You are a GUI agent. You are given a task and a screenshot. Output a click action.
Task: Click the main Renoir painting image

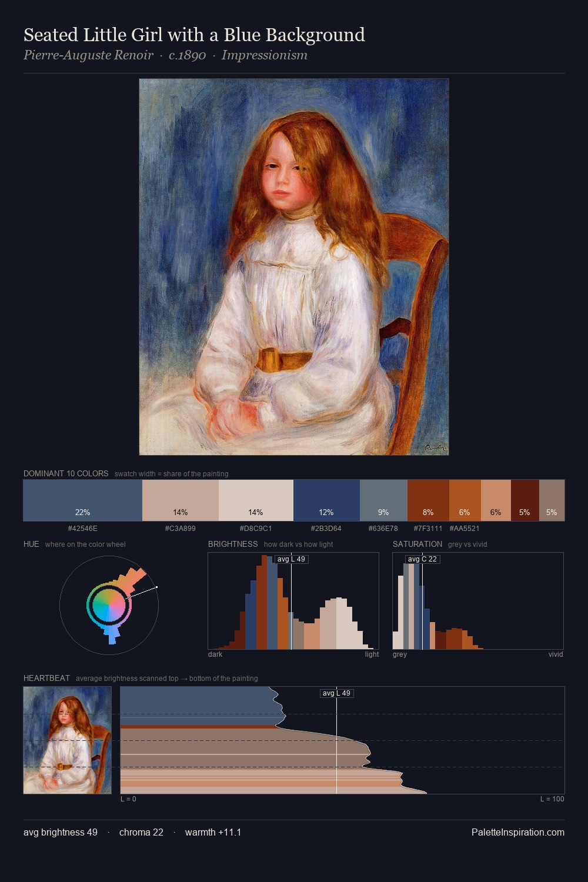(x=294, y=267)
